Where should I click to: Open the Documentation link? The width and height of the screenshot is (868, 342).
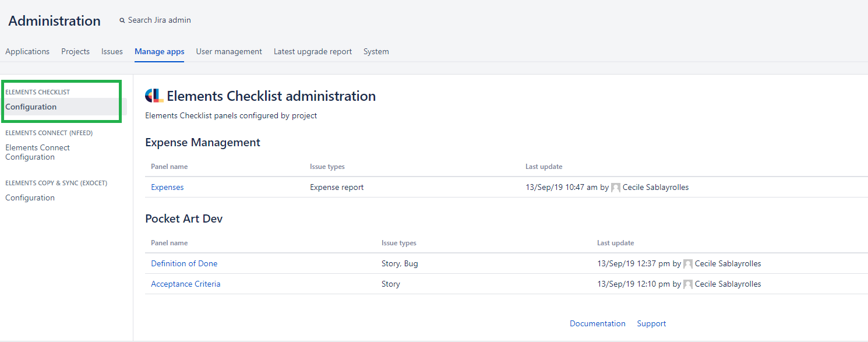pyautogui.click(x=598, y=323)
